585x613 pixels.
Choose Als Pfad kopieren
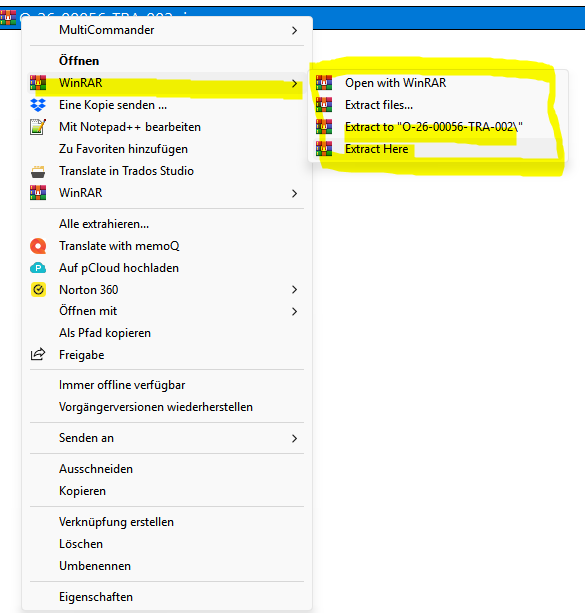167,333
